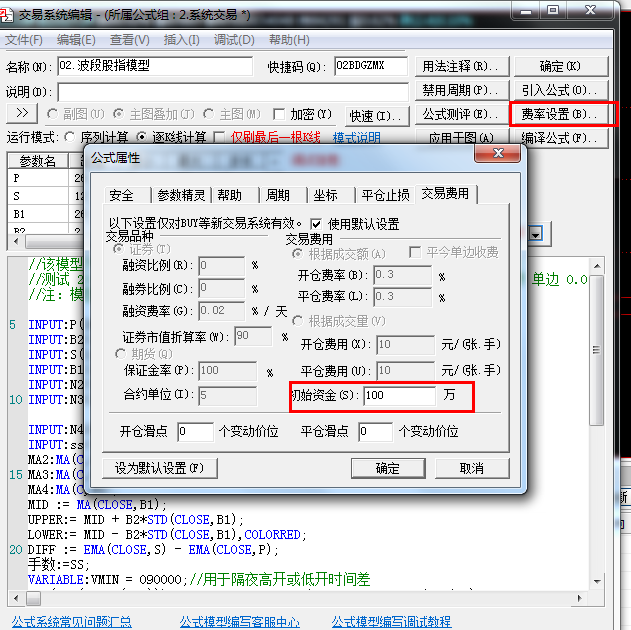Click the 开仓滑点 input field
Viewport: 631px width, 630px height.
[195, 432]
